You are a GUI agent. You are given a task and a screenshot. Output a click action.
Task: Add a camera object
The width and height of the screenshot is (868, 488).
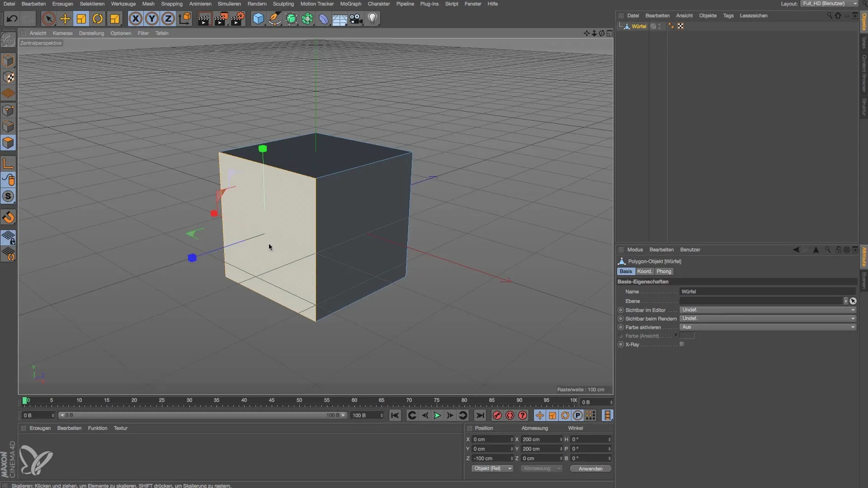click(356, 19)
